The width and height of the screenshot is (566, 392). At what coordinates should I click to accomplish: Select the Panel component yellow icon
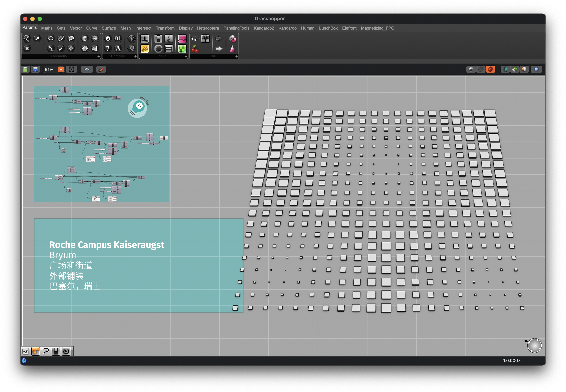click(145, 49)
